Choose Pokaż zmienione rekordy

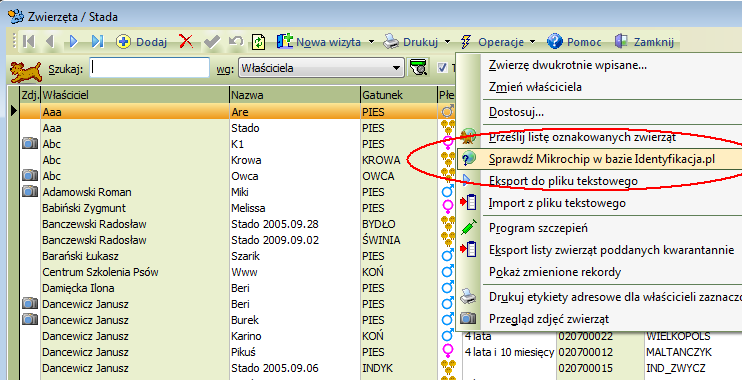[x=555, y=272]
